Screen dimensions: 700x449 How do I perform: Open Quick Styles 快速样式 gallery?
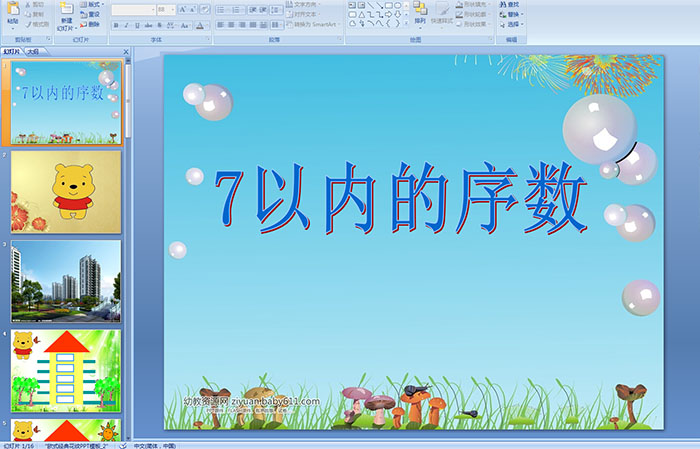pos(442,16)
